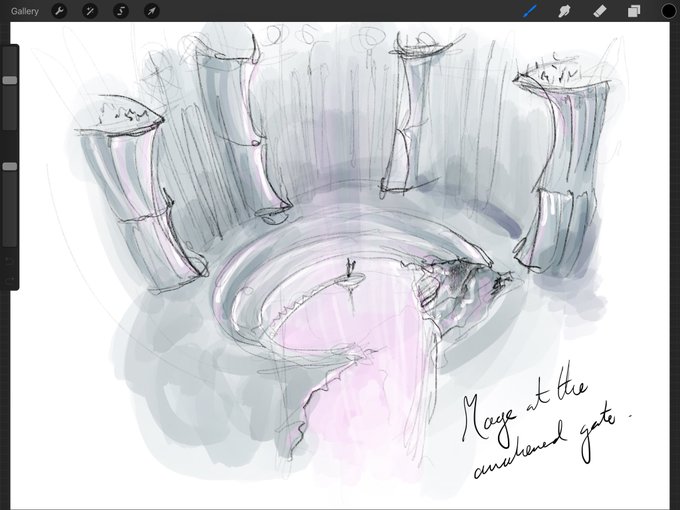This screenshot has width=680, height=510.
Task: Open the Adjustments magic wand menu
Action: (x=90, y=11)
